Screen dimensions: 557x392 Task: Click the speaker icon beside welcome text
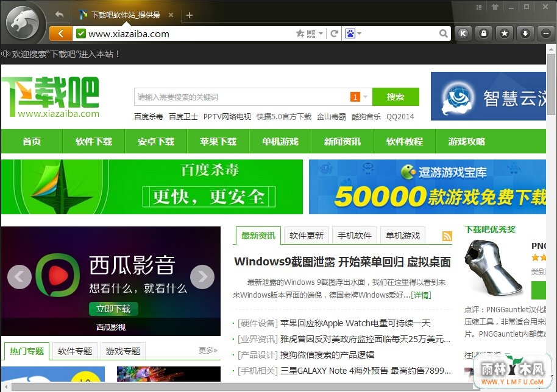pyautogui.click(x=5, y=54)
